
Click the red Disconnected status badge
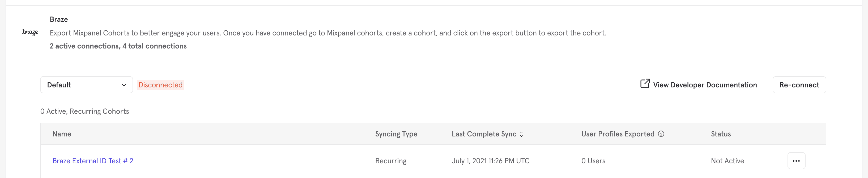coord(160,85)
